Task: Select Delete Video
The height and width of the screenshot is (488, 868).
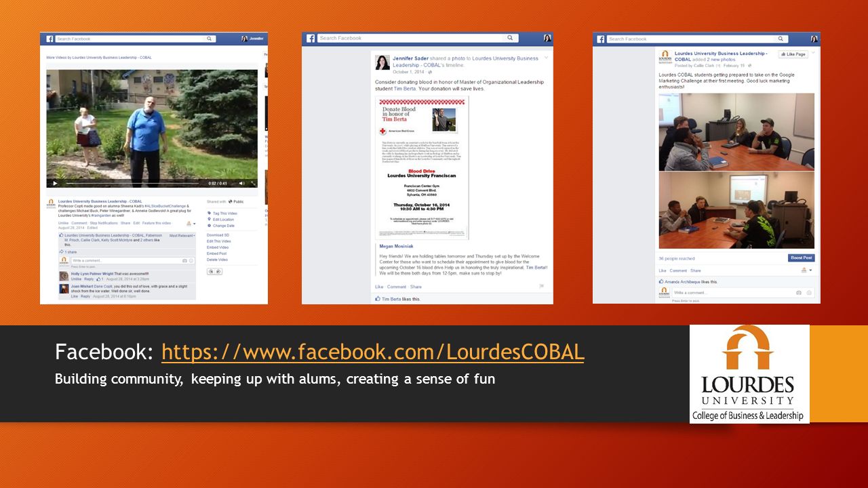Action: click(x=218, y=260)
